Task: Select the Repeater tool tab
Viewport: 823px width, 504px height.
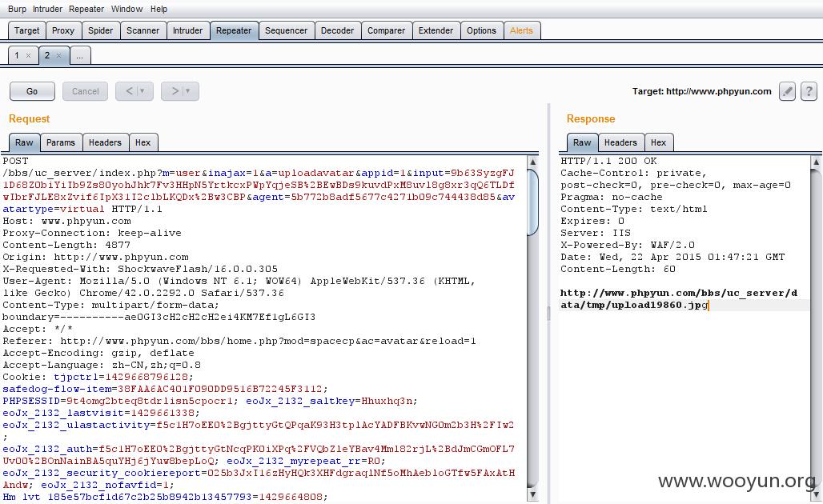Action: (x=234, y=30)
